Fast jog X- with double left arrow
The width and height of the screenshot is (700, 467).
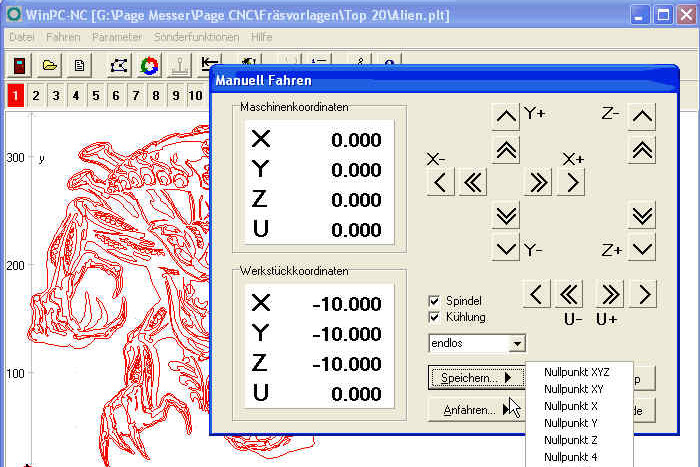coord(473,183)
